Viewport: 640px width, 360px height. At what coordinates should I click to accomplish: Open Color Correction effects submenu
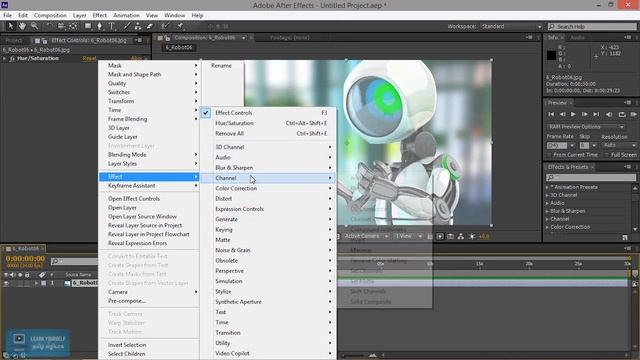pyautogui.click(x=267, y=188)
